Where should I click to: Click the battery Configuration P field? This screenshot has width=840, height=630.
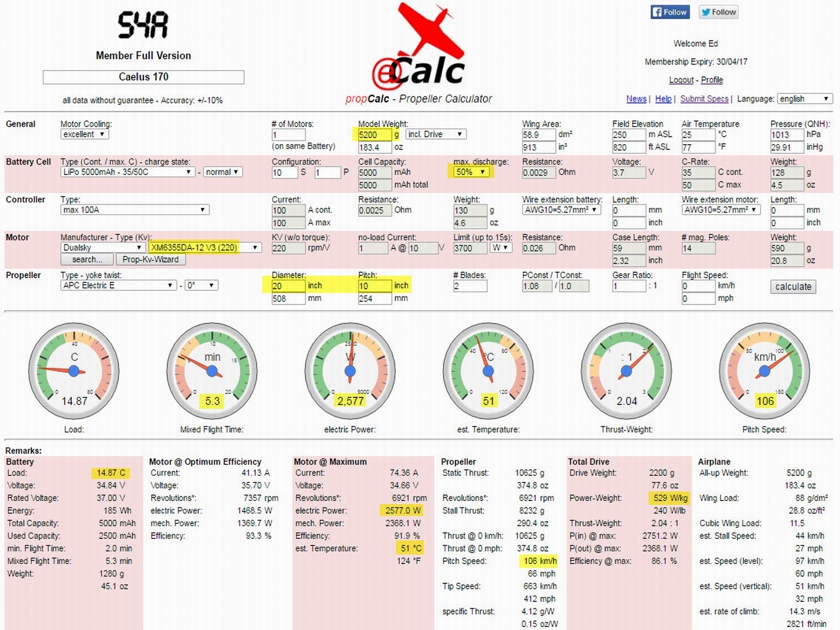(327, 173)
